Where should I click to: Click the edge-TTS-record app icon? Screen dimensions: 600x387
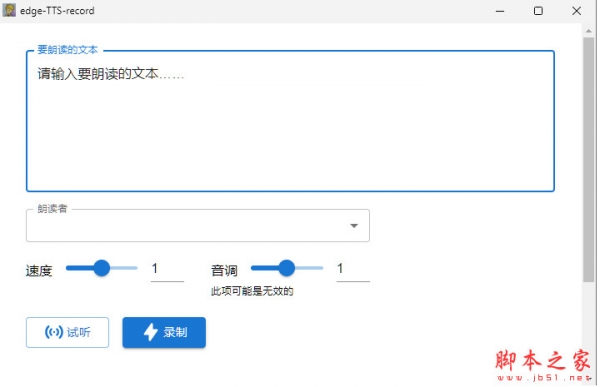[x=9, y=10]
